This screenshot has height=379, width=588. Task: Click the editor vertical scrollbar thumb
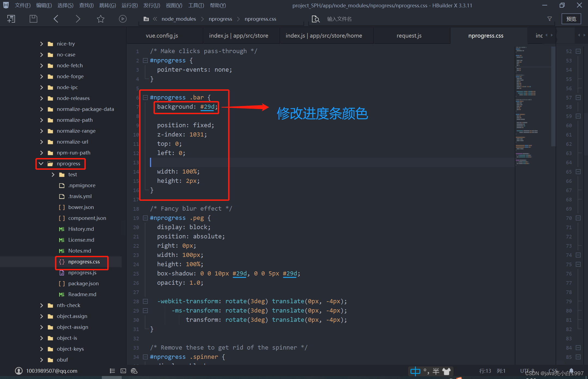[553, 96]
